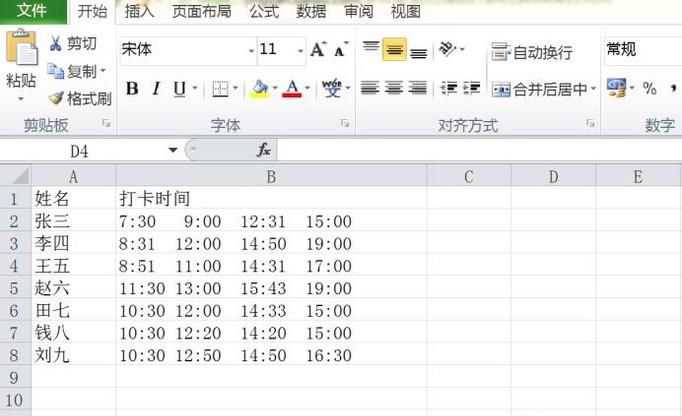Click insert function fx icon
The height and width of the screenshot is (416, 682).
point(264,150)
